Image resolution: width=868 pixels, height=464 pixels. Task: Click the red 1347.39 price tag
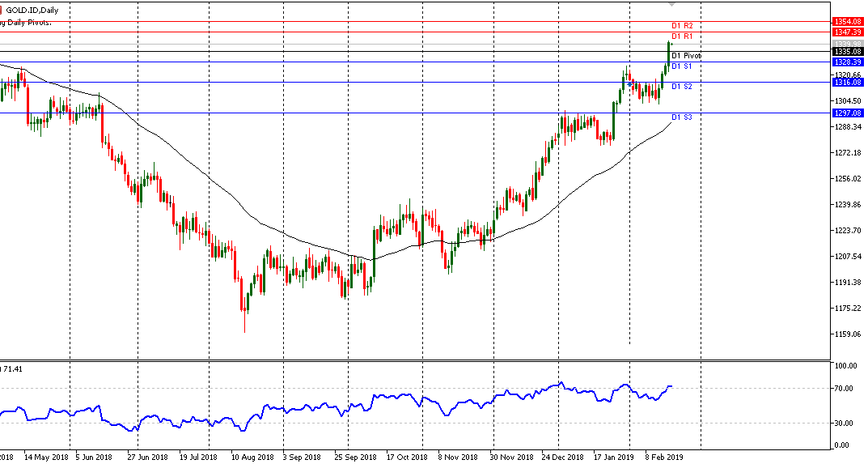(x=848, y=32)
